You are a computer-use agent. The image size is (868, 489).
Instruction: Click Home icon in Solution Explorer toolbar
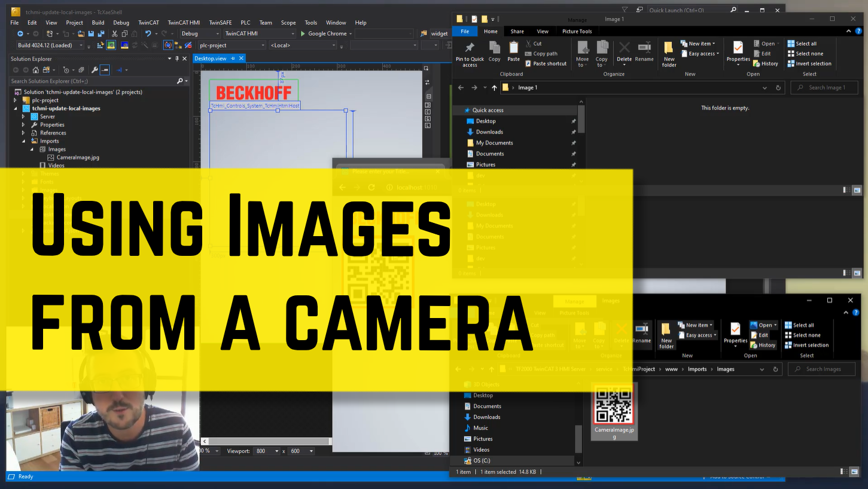(x=37, y=70)
